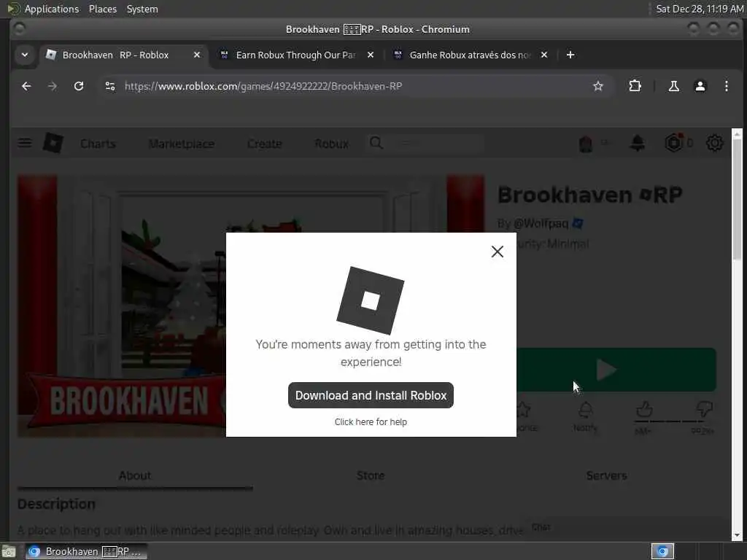Select the About tab
This screenshot has width=747, height=560.
point(135,475)
